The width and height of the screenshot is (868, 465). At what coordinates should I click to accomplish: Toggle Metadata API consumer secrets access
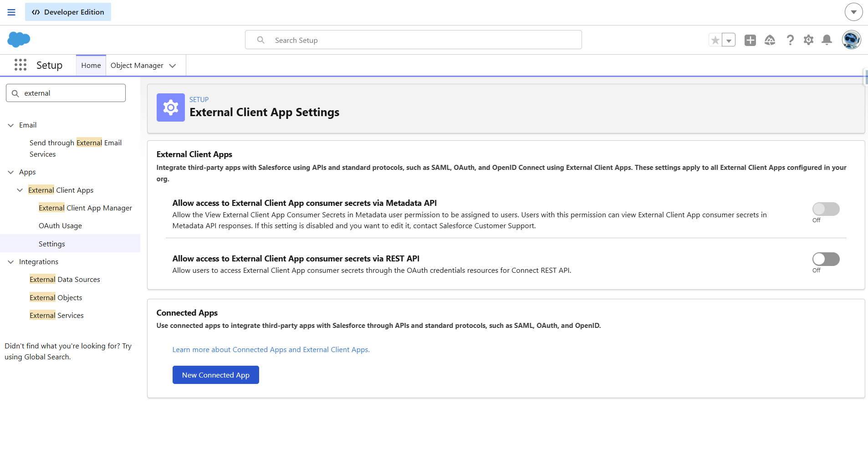click(x=826, y=209)
